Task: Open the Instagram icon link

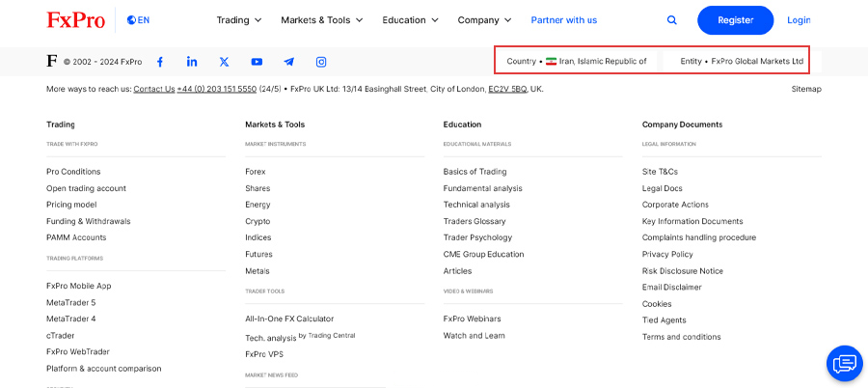Action: [x=321, y=62]
